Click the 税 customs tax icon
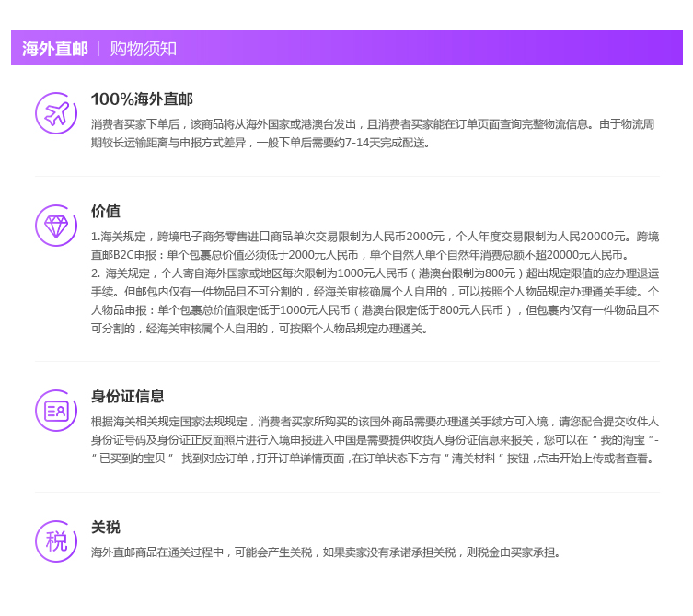Viewport: 693px width, 616px height. tap(56, 541)
